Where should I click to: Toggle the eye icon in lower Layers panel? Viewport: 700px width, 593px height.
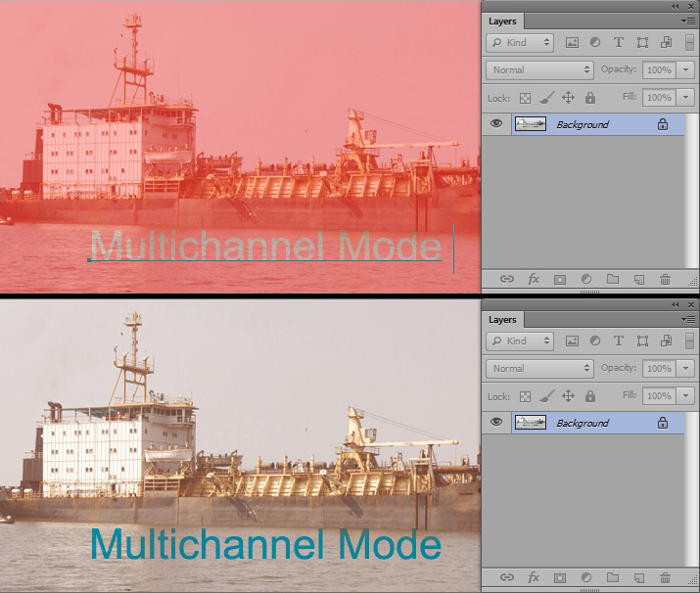tap(497, 423)
